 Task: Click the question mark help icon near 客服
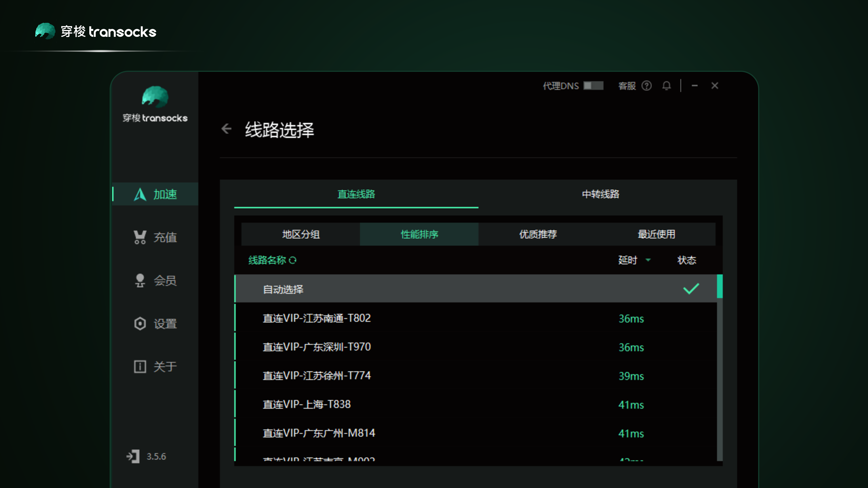pyautogui.click(x=647, y=86)
